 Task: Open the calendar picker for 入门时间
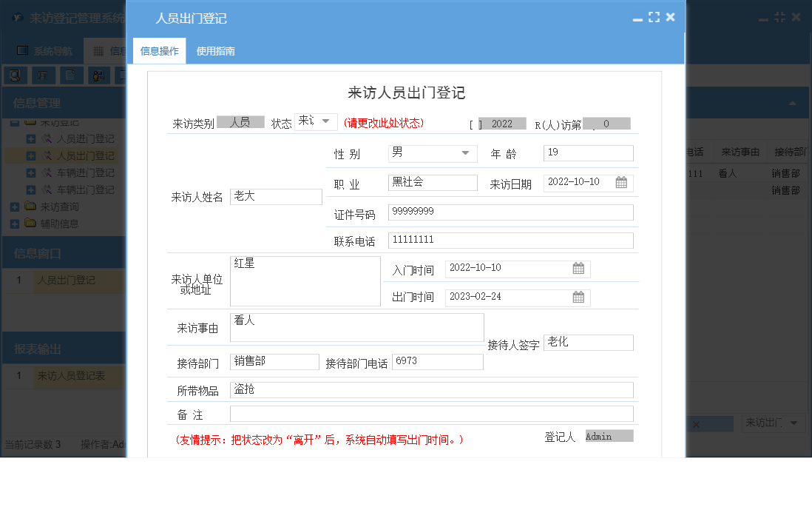point(579,269)
